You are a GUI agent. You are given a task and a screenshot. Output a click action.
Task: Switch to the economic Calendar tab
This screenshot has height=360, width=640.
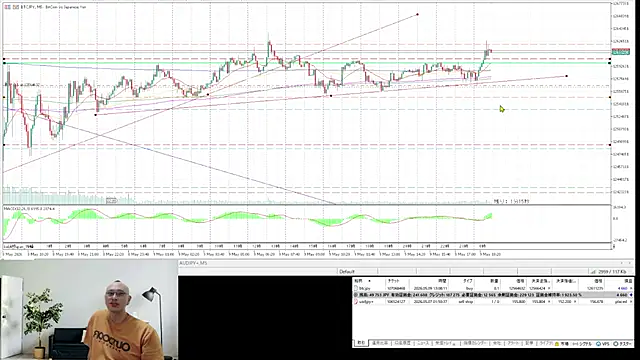click(x=475, y=344)
